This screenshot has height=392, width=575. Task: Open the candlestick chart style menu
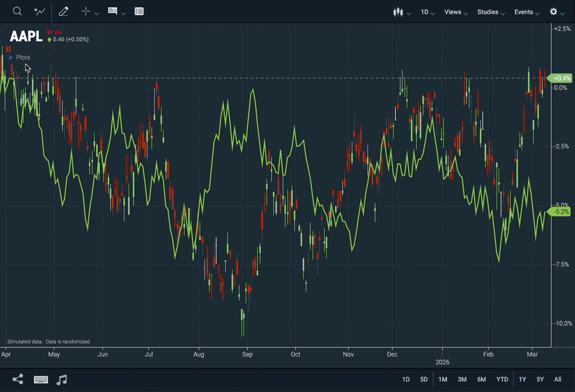pyautogui.click(x=398, y=12)
